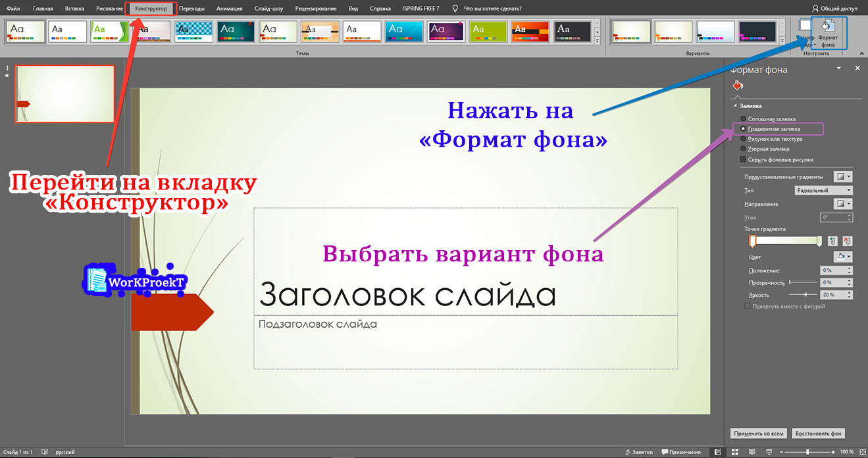Start slide show from status bar icon

pyautogui.click(x=769, y=452)
